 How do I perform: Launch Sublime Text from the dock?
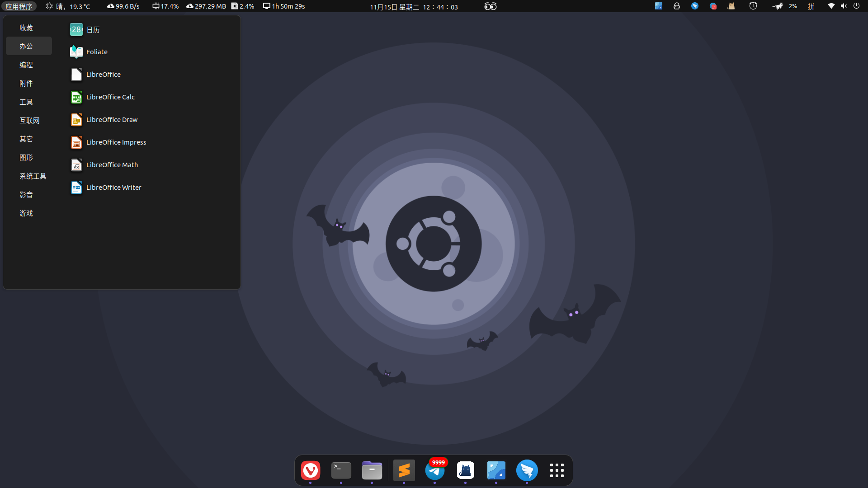pos(404,470)
